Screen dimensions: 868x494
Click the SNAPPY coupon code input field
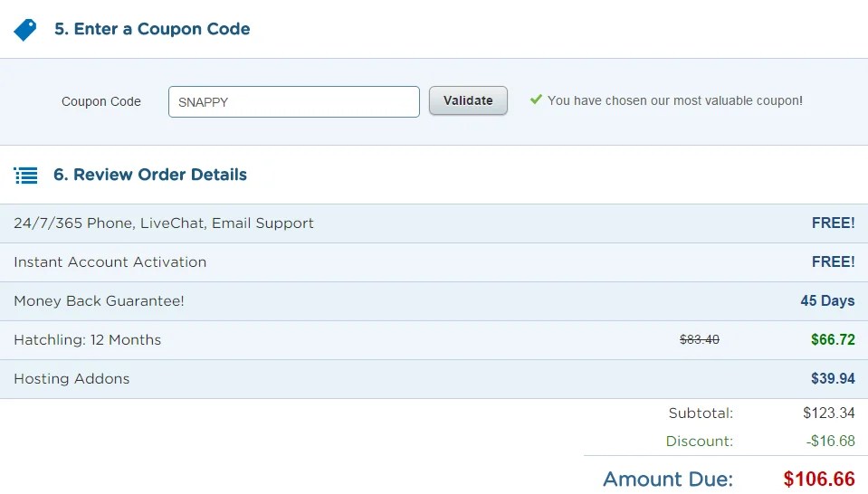[294, 102]
